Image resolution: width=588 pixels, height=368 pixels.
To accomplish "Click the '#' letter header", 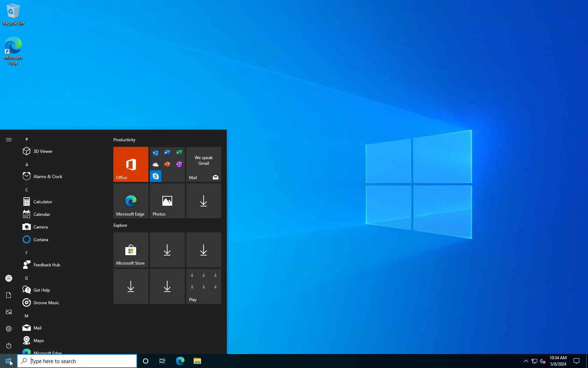I will (27, 139).
